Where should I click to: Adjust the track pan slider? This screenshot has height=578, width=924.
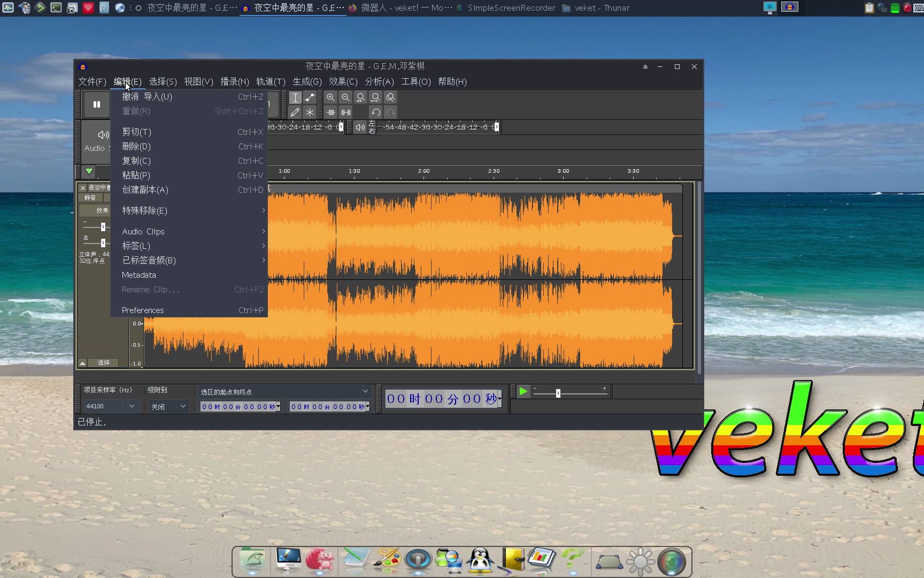click(103, 243)
